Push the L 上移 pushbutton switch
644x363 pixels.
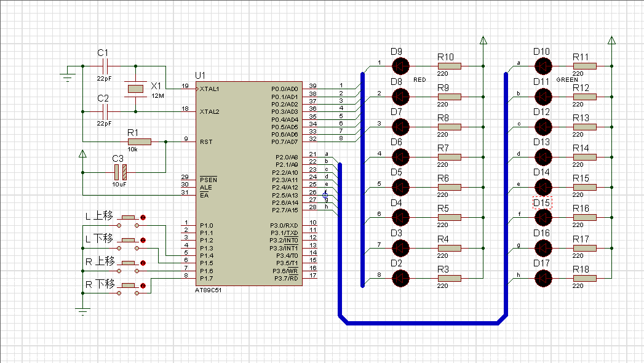pos(128,221)
